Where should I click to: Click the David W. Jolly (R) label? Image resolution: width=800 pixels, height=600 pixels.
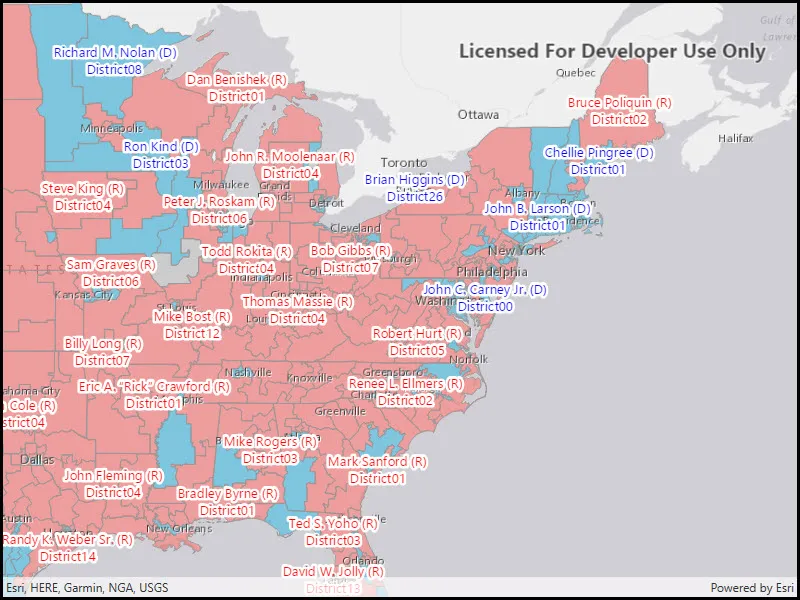[x=333, y=580]
